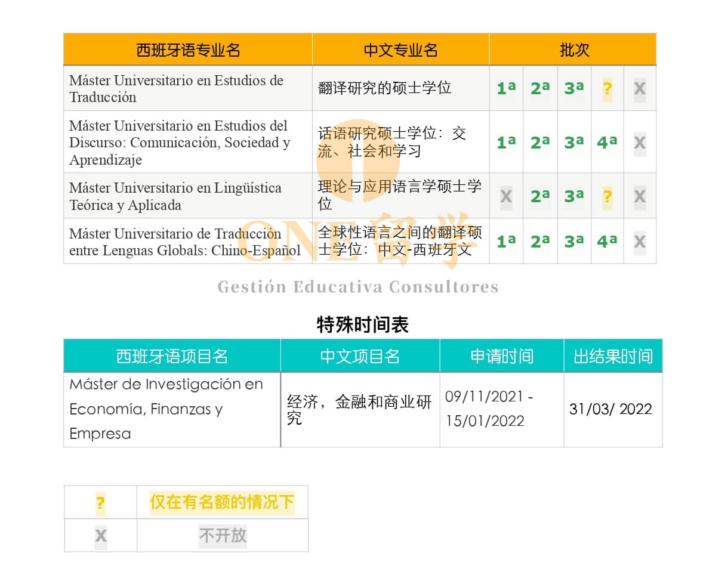728x572 pixels.
Task: Click 3ª batch in Estudios del Discurso row
Action: [x=574, y=143]
